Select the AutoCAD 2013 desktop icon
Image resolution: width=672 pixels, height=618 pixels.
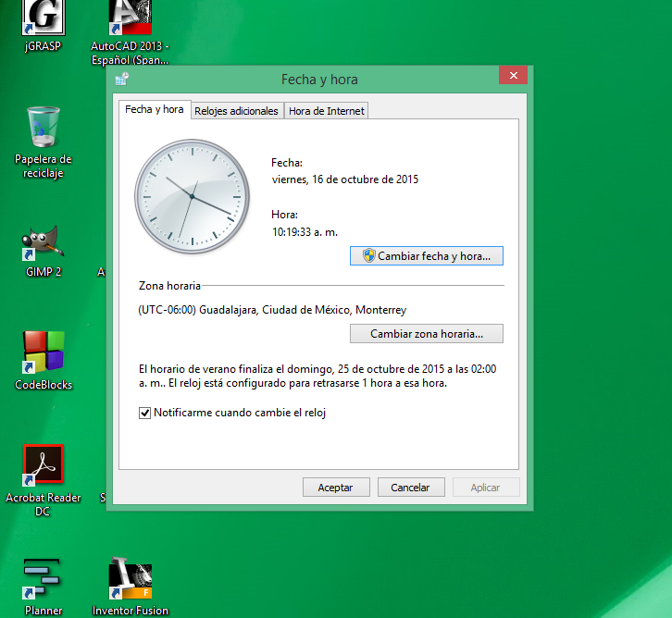pos(130,19)
